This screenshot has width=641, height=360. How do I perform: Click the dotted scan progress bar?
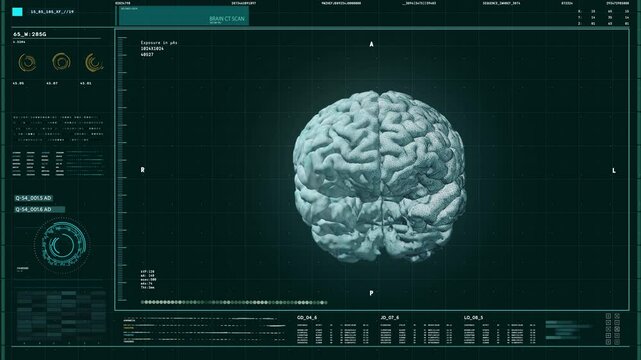pyautogui.click(x=234, y=302)
